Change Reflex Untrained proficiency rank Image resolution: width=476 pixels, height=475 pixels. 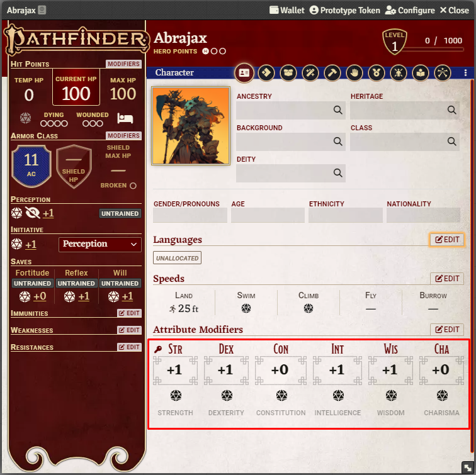[76, 283]
